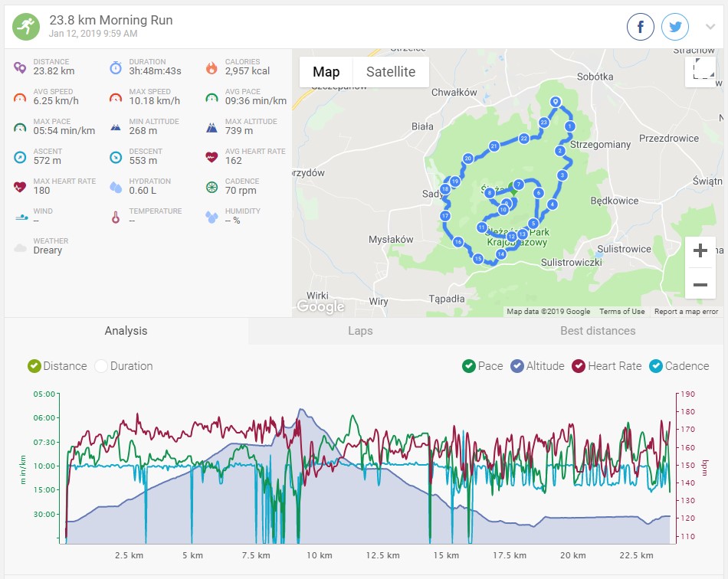This screenshot has width=728, height=579.
Task: Click the Twitter share icon
Action: 675,27
